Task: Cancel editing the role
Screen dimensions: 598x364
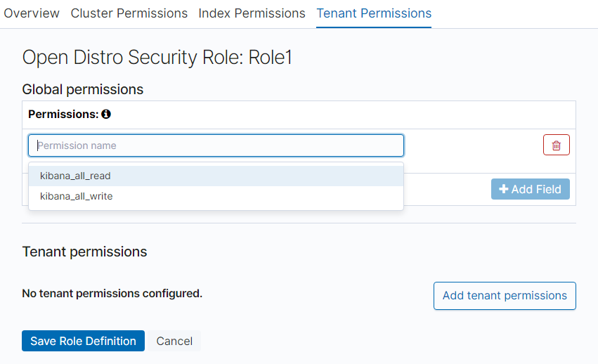Action: click(x=174, y=341)
